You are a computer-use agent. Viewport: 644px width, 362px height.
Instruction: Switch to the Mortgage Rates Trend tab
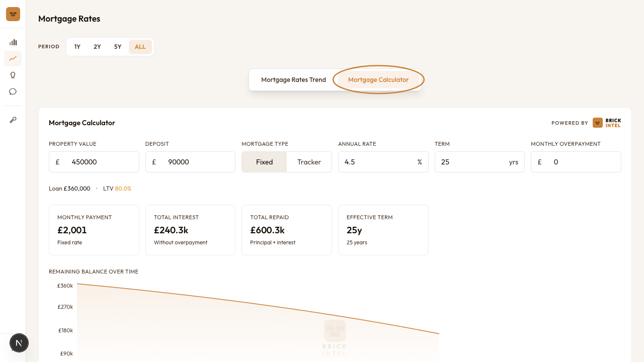coord(293,79)
